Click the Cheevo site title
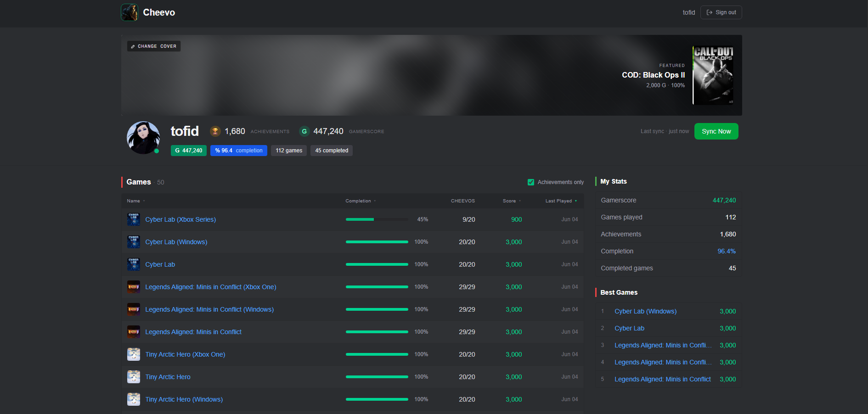Screen dimensions: 868x414 click(159, 12)
